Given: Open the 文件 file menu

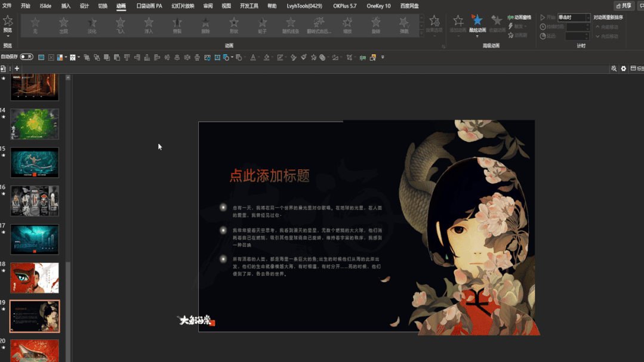Looking at the screenshot, I should (7, 6).
